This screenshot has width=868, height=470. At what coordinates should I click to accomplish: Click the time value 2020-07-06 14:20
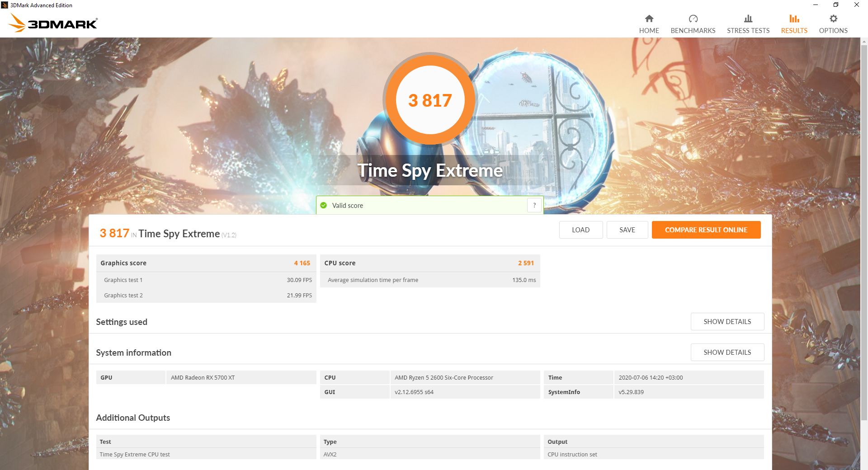coord(689,377)
